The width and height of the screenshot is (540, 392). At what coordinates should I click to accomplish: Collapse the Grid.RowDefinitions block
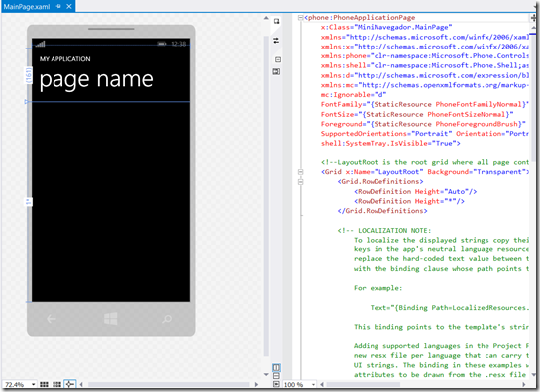click(x=300, y=182)
